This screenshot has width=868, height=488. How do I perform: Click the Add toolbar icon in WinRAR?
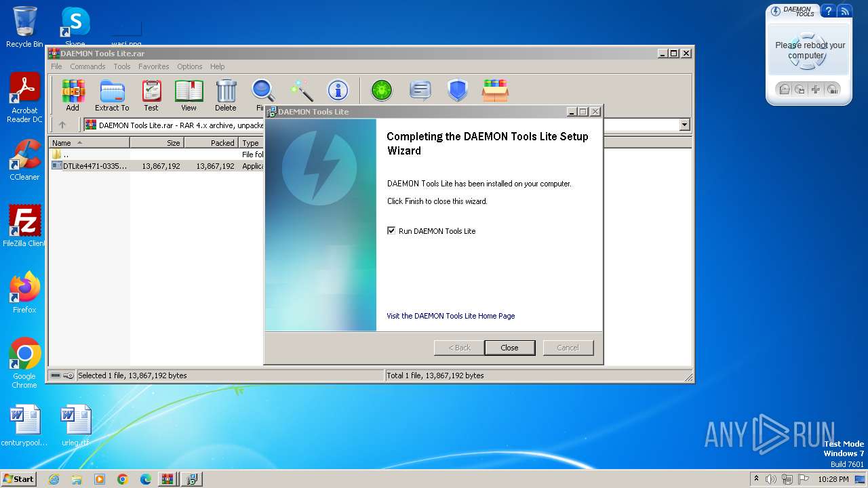73,95
